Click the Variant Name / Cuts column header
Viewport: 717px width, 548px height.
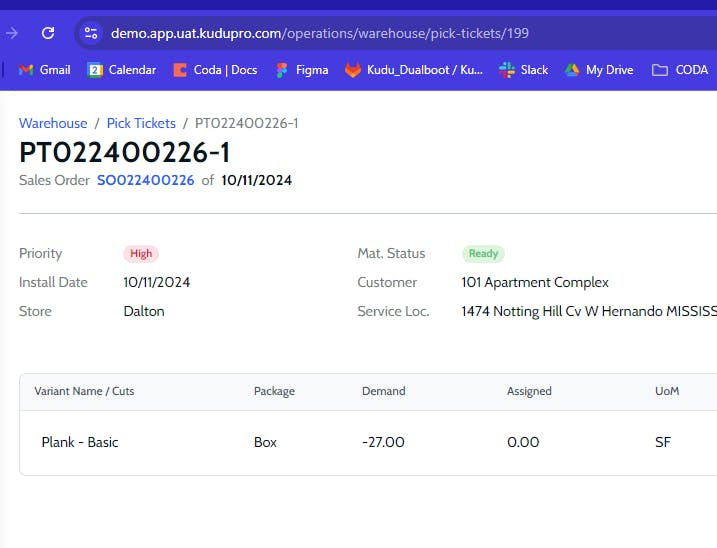pyautogui.click(x=84, y=391)
